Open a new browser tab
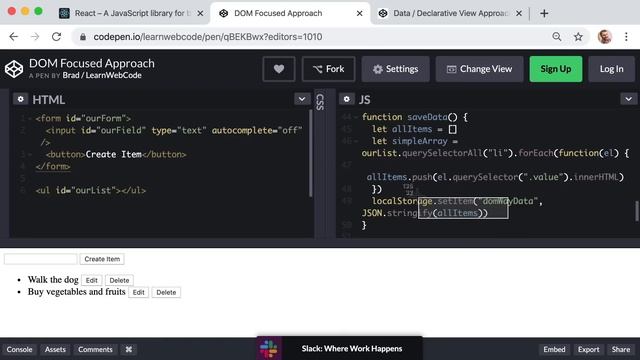 tap(544, 13)
